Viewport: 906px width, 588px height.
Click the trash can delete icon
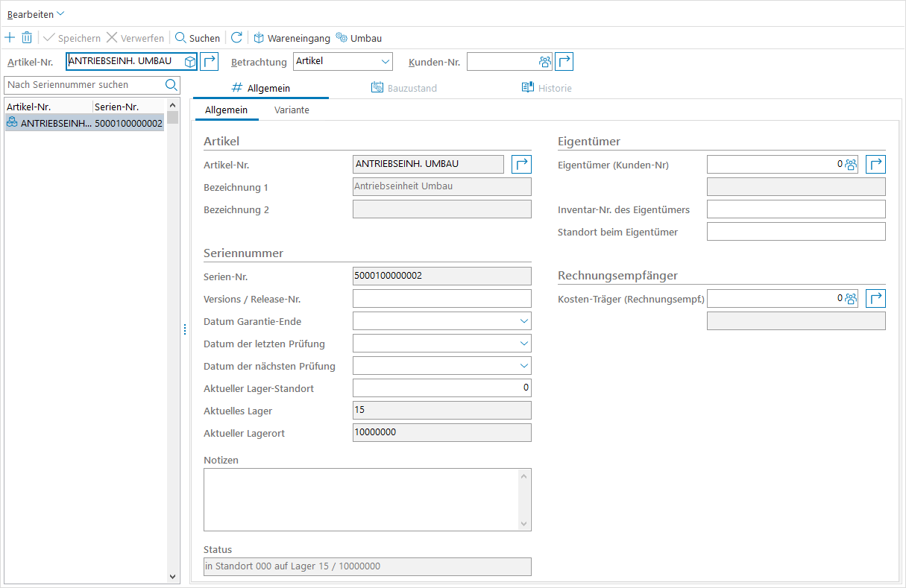pos(27,38)
